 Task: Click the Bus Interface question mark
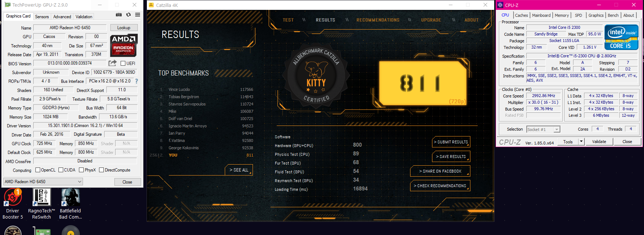coord(137,81)
